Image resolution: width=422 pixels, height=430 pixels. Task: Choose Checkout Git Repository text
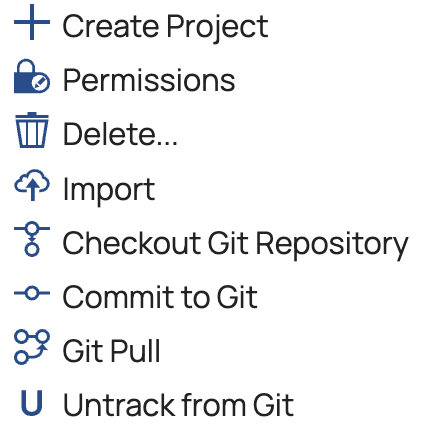click(235, 244)
